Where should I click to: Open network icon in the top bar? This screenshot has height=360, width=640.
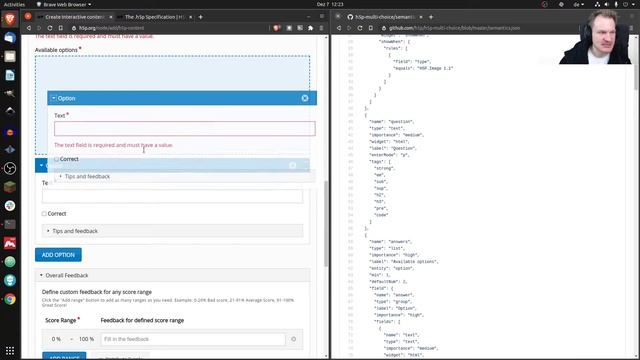point(597,4)
